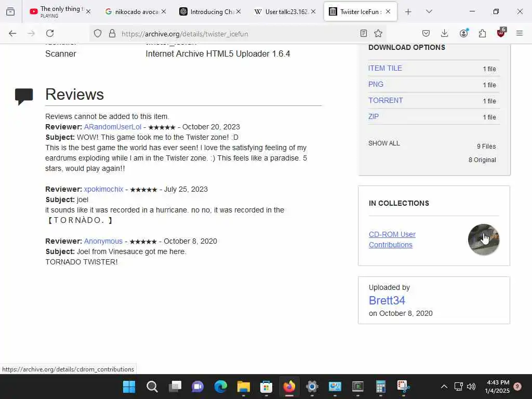Open the extensions puzzle icon

(x=482, y=33)
